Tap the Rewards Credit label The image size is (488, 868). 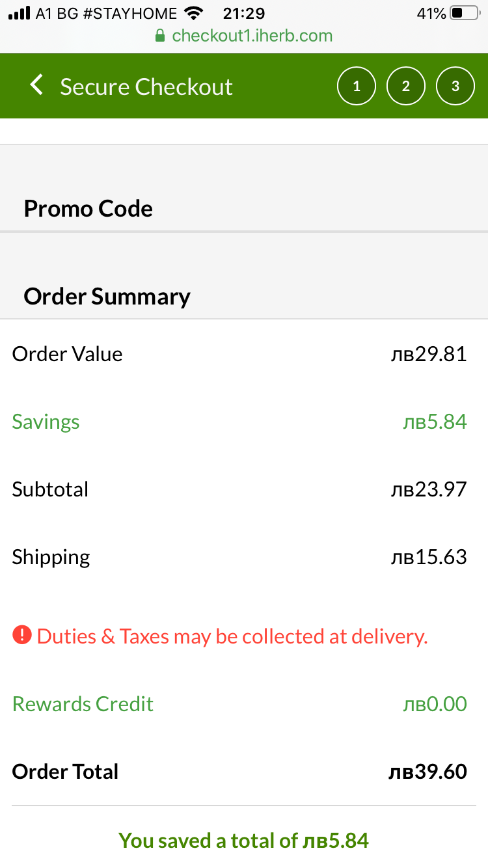(x=83, y=703)
